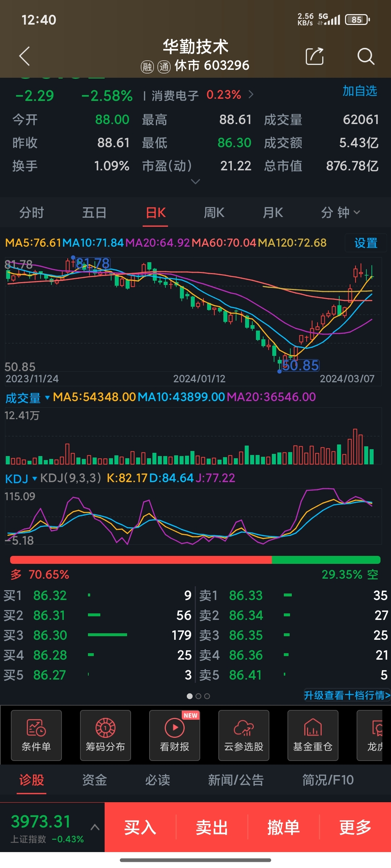Open the 条件单 icon tile
The image size is (391, 868).
click(x=36, y=735)
